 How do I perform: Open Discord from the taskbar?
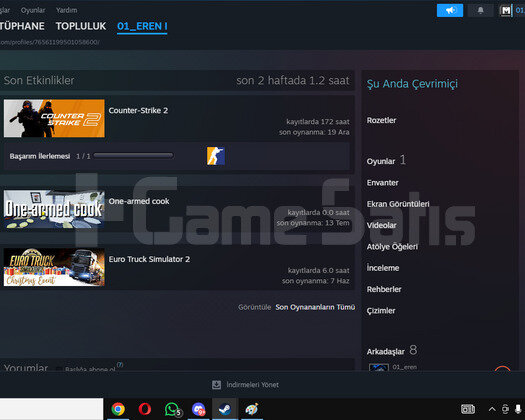pos(199,409)
